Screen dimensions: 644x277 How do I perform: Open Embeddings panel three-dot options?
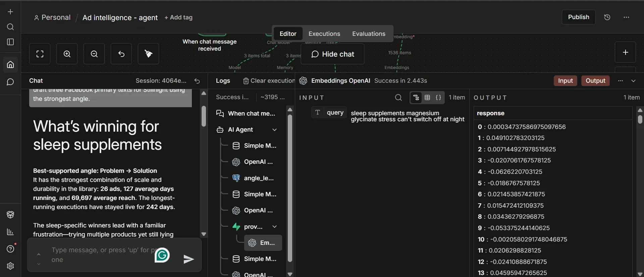pyautogui.click(x=621, y=81)
